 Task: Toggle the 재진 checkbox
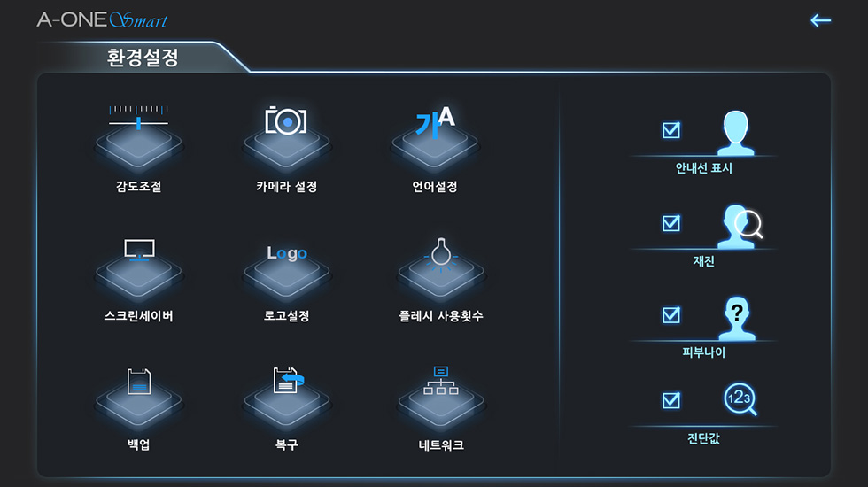pyautogui.click(x=671, y=223)
